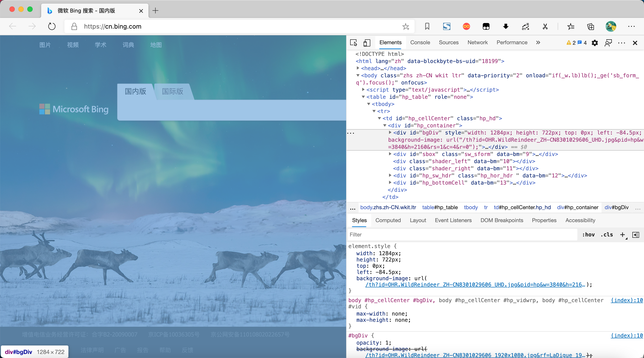Viewport: 644px width, 358px height.
Task: Switch to the Performance tab
Action: coord(512,42)
